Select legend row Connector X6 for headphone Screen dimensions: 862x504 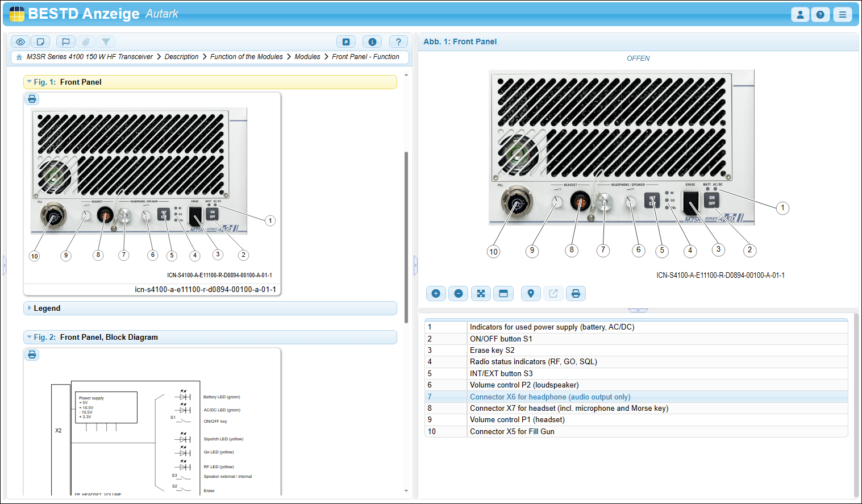click(x=636, y=397)
